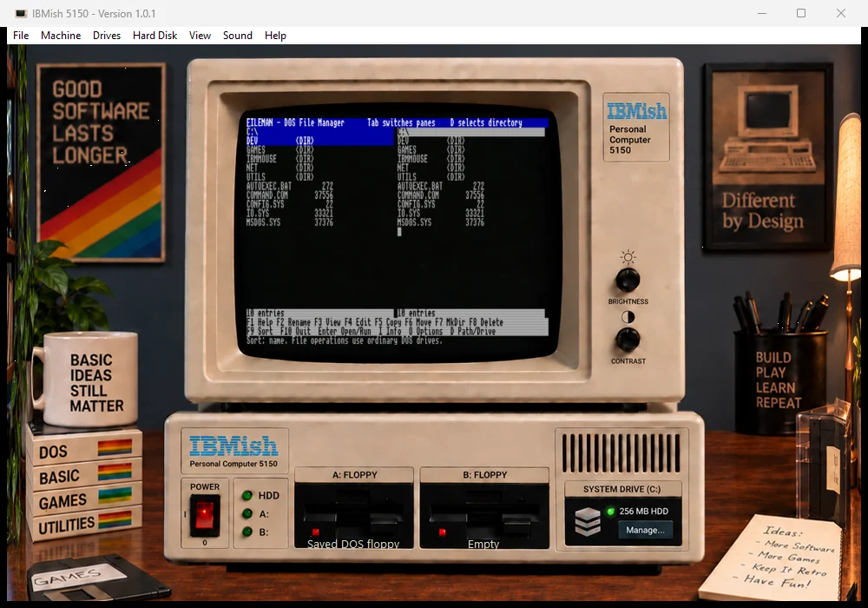
Task: Select GAMES directory in right pane
Action: [x=470, y=149]
